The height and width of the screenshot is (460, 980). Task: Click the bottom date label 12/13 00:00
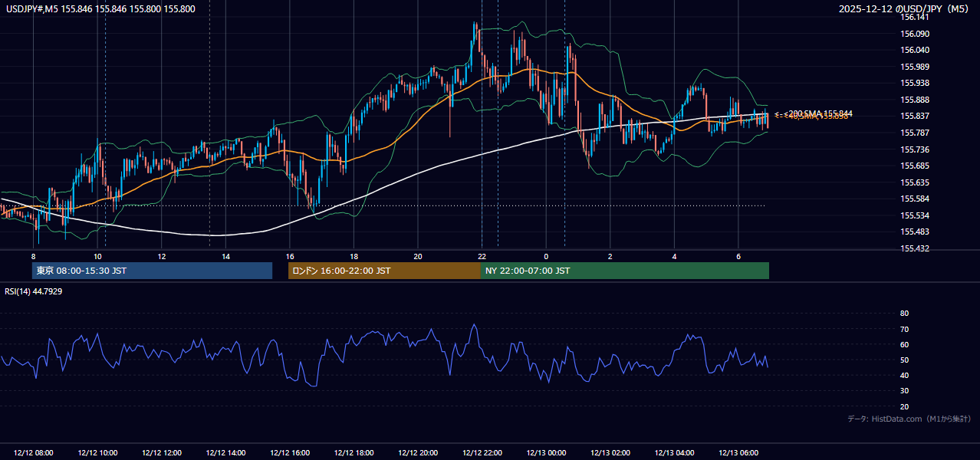[546, 453]
